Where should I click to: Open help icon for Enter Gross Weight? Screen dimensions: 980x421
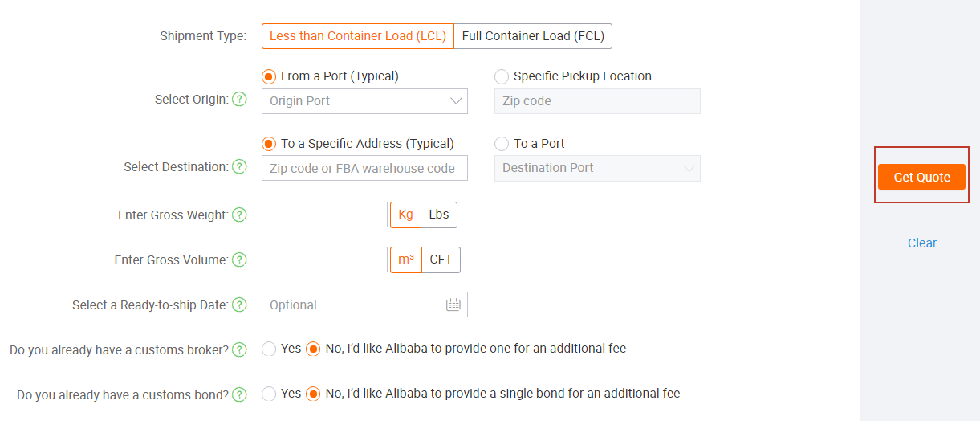click(239, 215)
